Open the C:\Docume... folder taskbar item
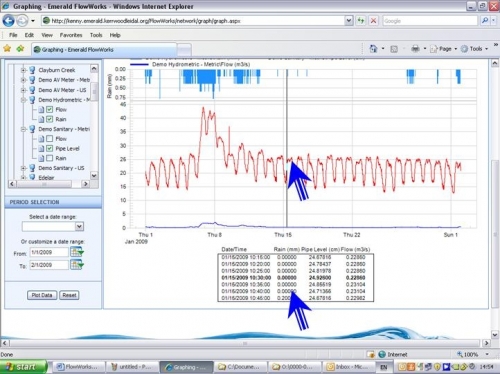The image size is (500, 374). click(x=240, y=367)
